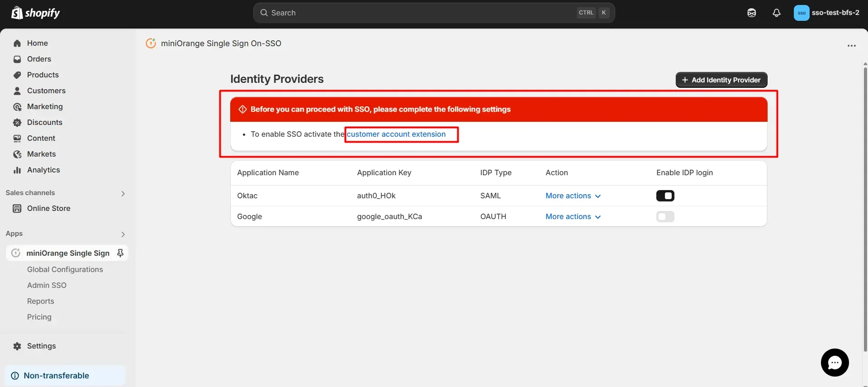Open the Pricing page
The width and height of the screenshot is (868, 387).
39,317
